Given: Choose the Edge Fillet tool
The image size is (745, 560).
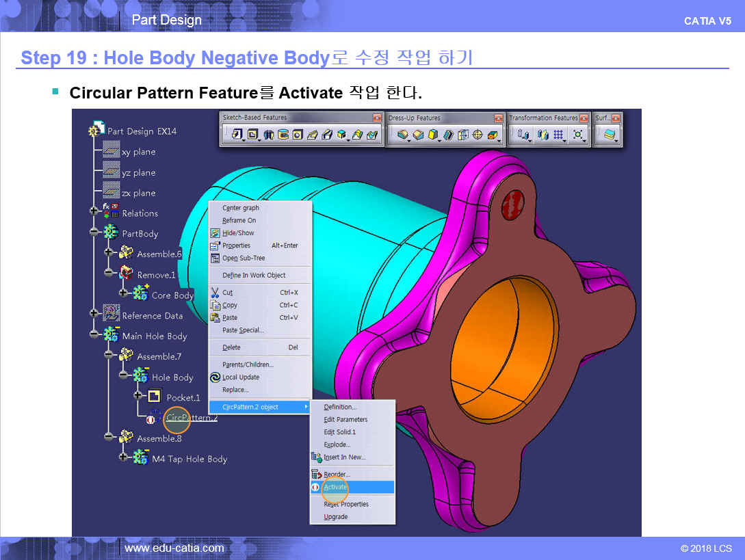Looking at the screenshot, I should pos(404,135).
